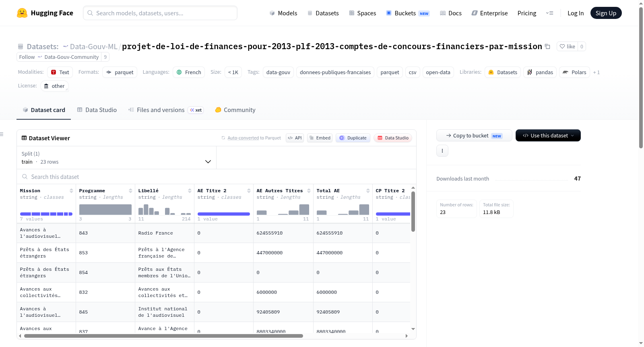Click the Log In link

(x=576, y=13)
